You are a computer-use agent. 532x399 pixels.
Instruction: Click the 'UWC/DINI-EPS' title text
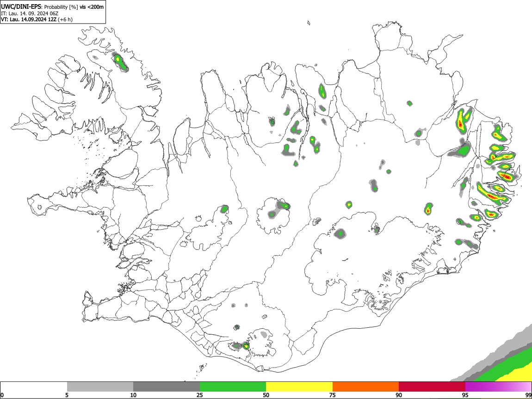[21, 6]
